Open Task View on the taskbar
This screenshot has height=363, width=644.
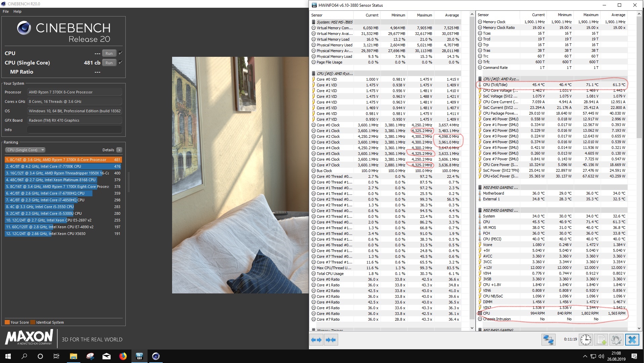click(56, 356)
